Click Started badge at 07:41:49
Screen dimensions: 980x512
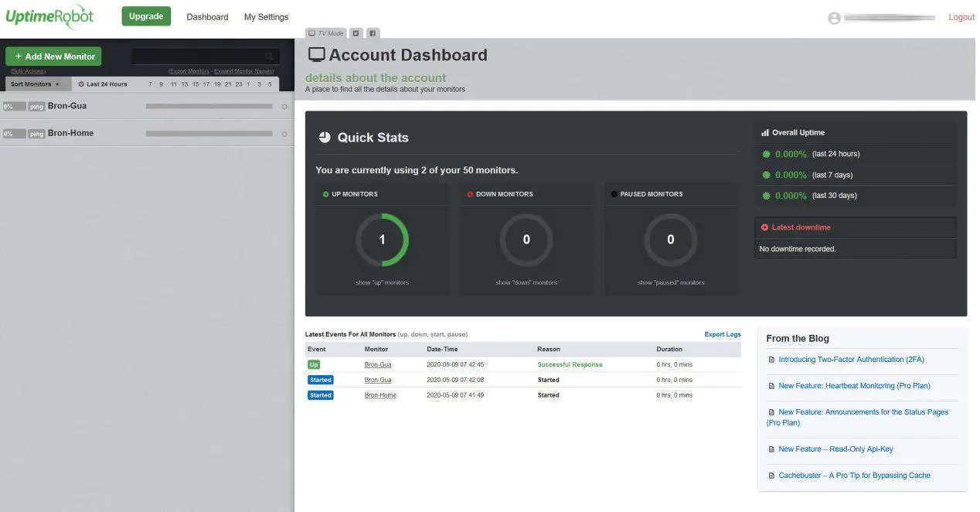(320, 395)
